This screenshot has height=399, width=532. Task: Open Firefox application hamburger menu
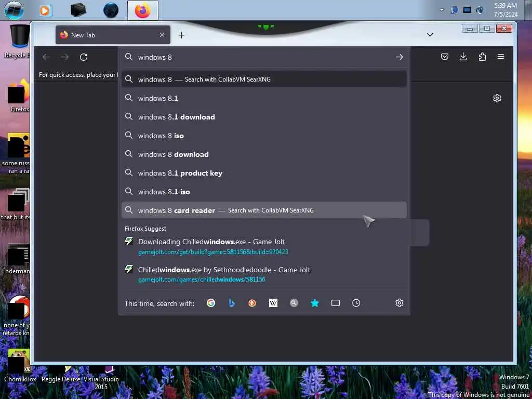[x=501, y=57]
